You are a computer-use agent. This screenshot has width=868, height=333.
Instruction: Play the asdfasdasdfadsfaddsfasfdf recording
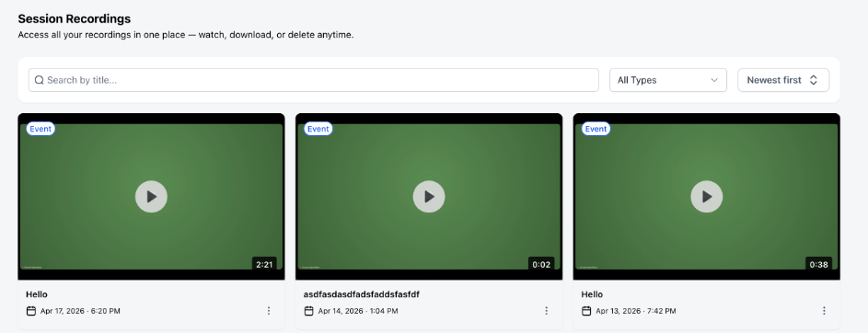click(429, 196)
